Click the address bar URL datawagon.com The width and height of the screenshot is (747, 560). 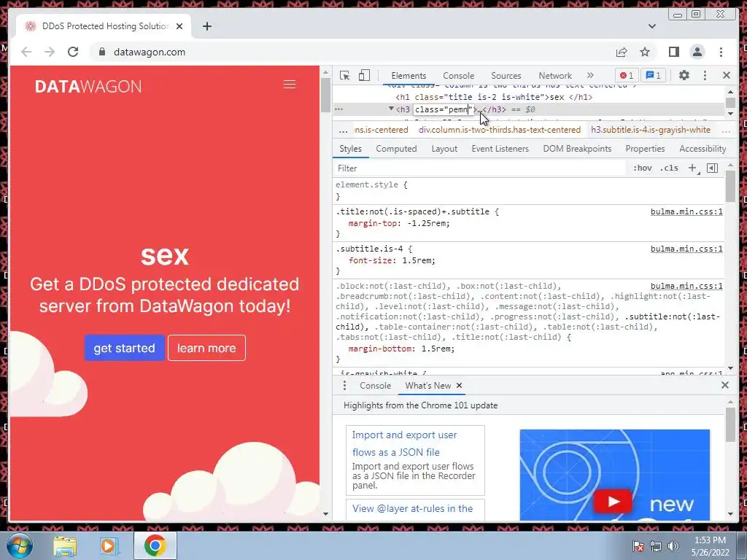pyautogui.click(x=150, y=52)
